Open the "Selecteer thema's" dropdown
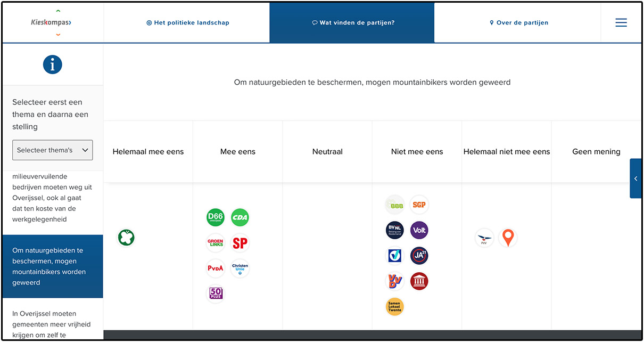Image resolution: width=644 pixels, height=342 pixels. coord(53,150)
